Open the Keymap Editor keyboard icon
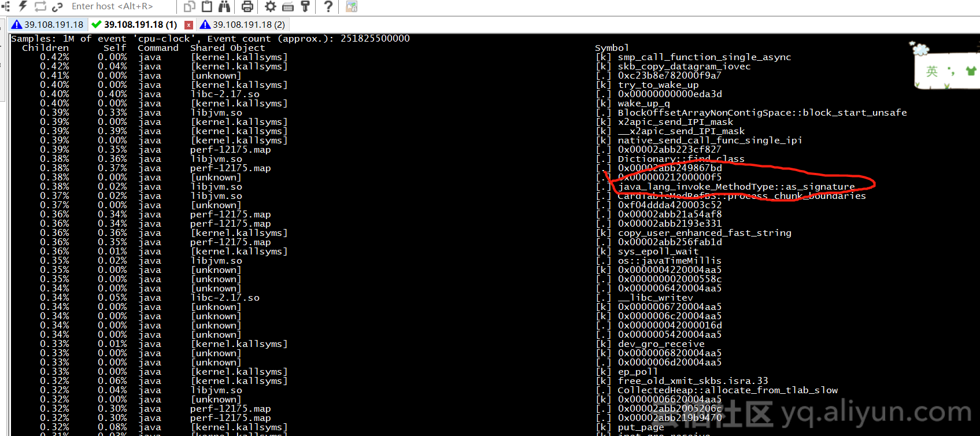 pyautogui.click(x=287, y=7)
